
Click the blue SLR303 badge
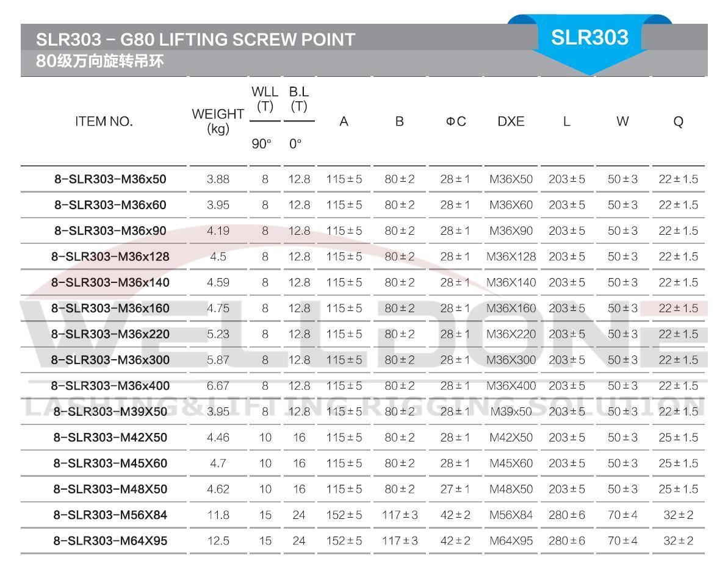(589, 38)
